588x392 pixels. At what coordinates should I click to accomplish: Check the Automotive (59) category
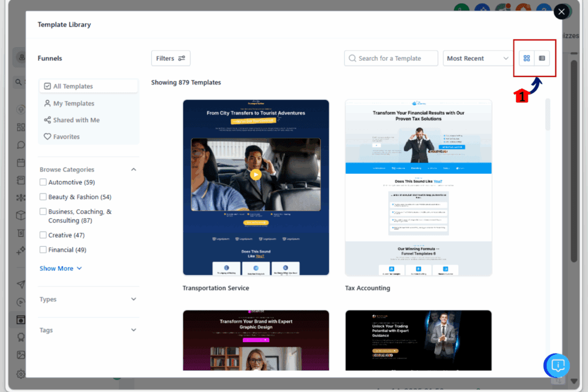click(x=43, y=182)
